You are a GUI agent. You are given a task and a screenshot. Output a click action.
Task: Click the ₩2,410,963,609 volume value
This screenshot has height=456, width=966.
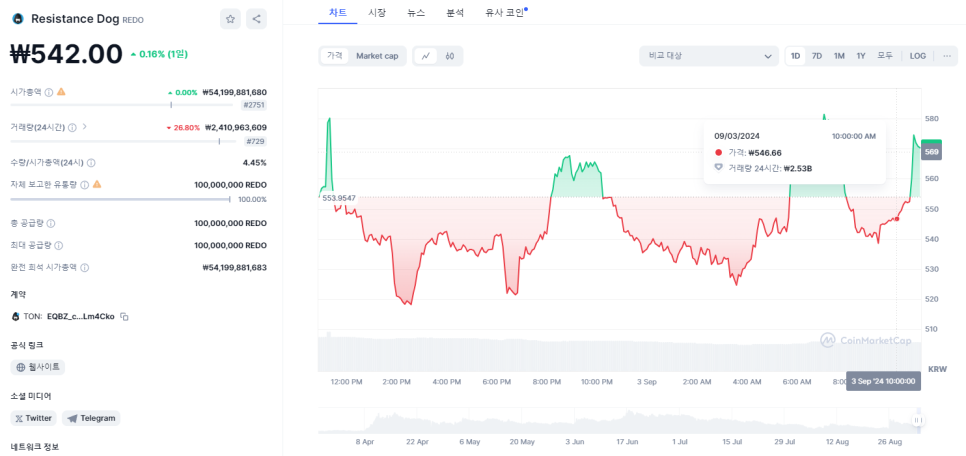pos(235,128)
